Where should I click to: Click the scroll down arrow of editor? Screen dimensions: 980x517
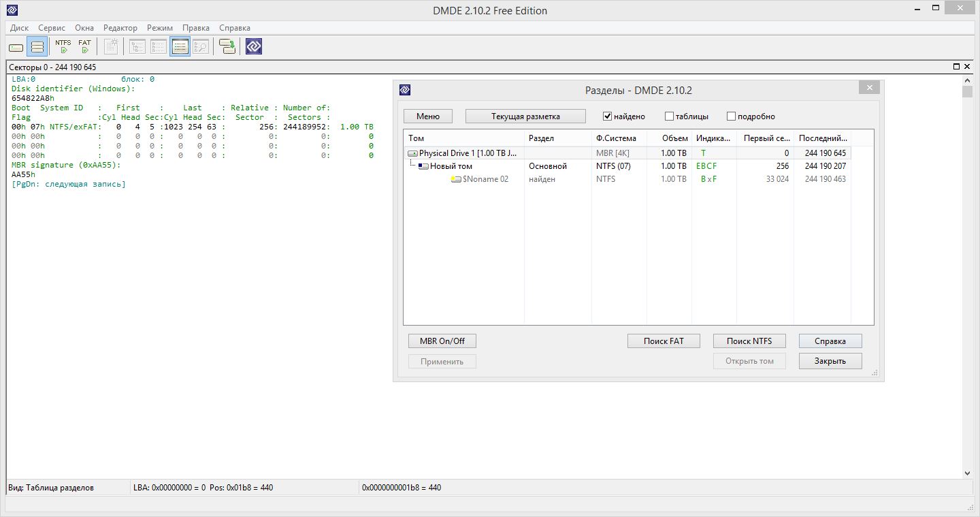[x=968, y=473]
